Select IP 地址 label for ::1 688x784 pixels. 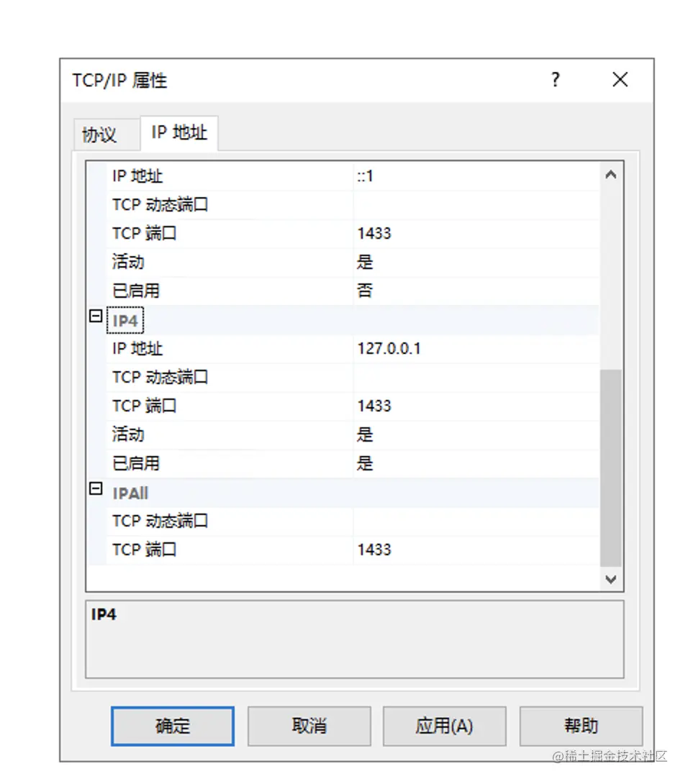pyautogui.click(x=137, y=176)
